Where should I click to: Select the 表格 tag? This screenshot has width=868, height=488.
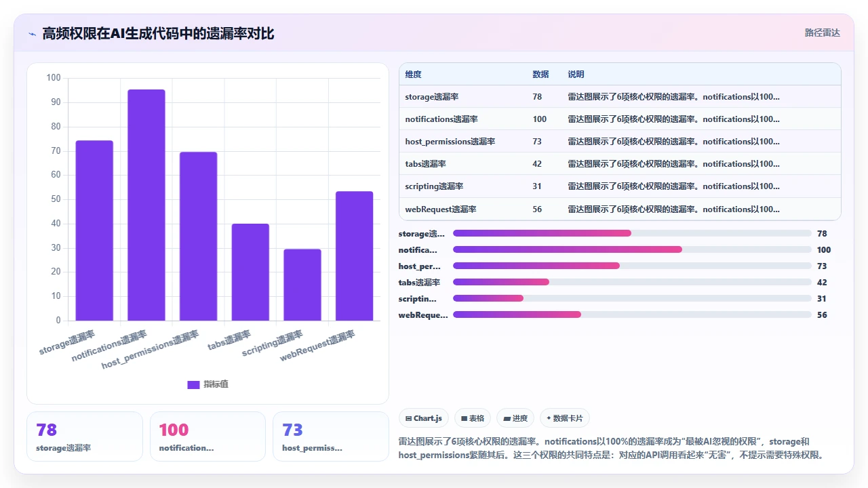473,418
